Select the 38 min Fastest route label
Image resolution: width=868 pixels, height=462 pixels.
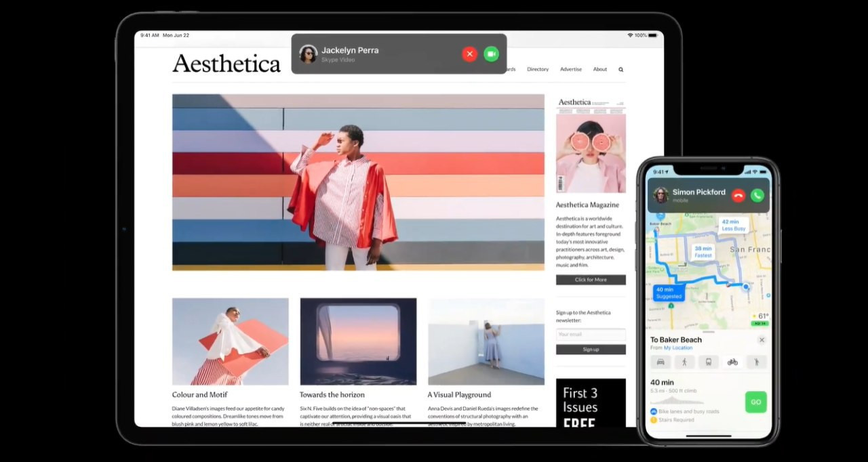[x=703, y=252]
